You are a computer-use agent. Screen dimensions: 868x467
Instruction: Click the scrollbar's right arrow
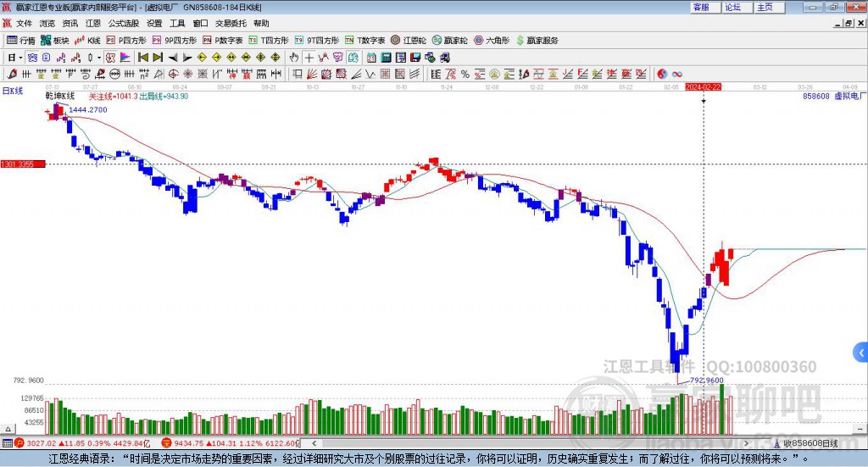(x=746, y=443)
